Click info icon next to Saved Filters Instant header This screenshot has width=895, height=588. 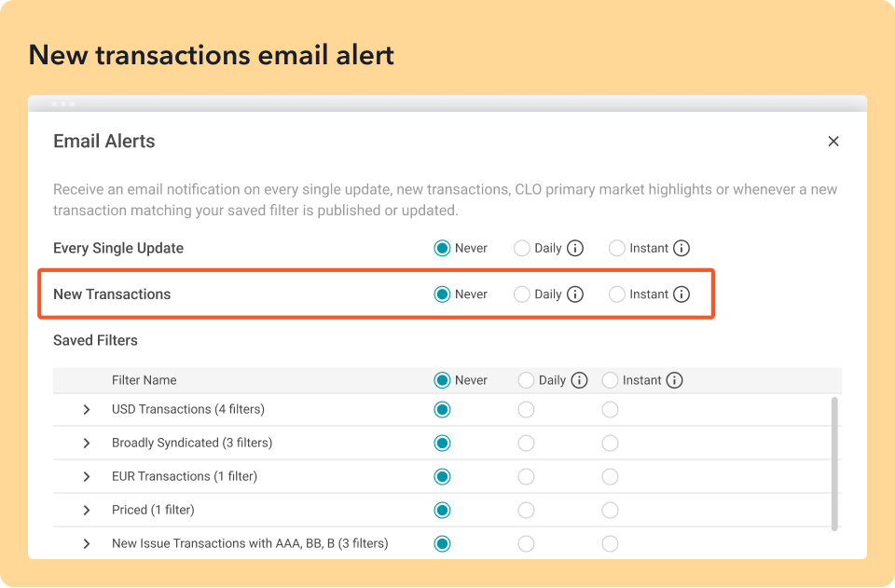(x=674, y=380)
